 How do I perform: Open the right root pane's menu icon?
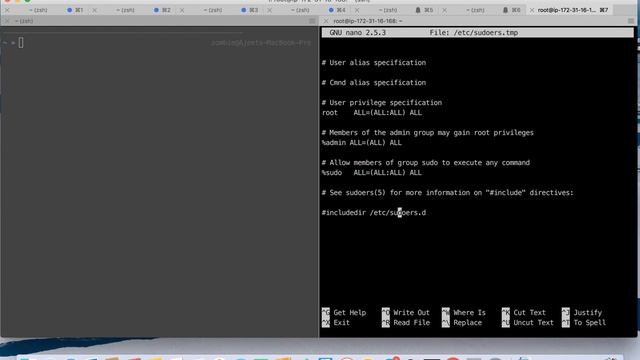click(631, 21)
